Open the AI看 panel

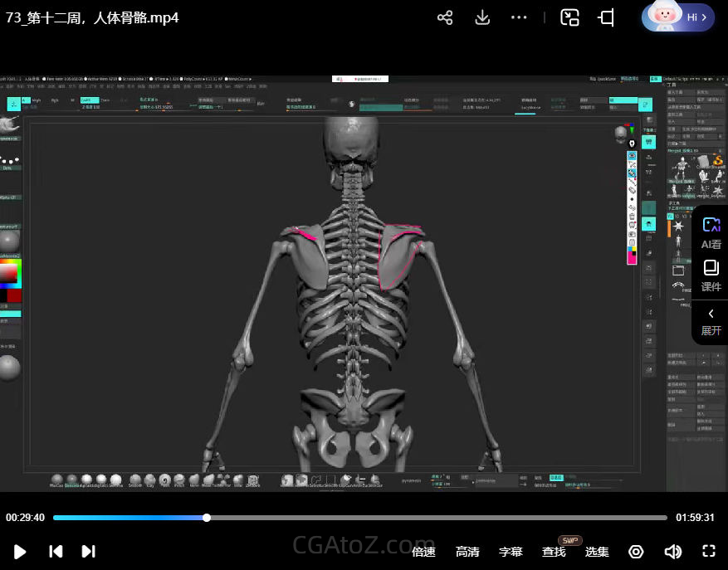pyautogui.click(x=711, y=233)
